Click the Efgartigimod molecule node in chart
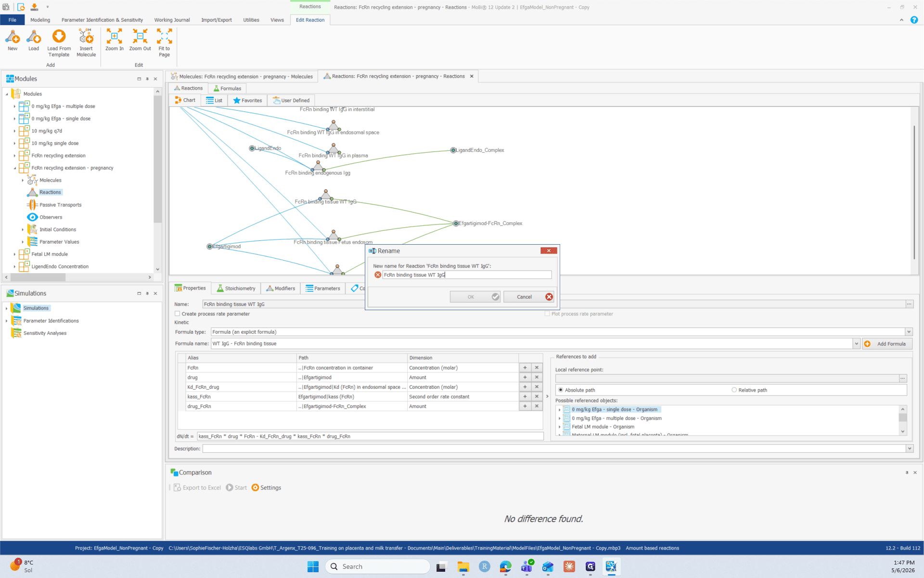The width and height of the screenshot is (924, 578). pos(210,247)
